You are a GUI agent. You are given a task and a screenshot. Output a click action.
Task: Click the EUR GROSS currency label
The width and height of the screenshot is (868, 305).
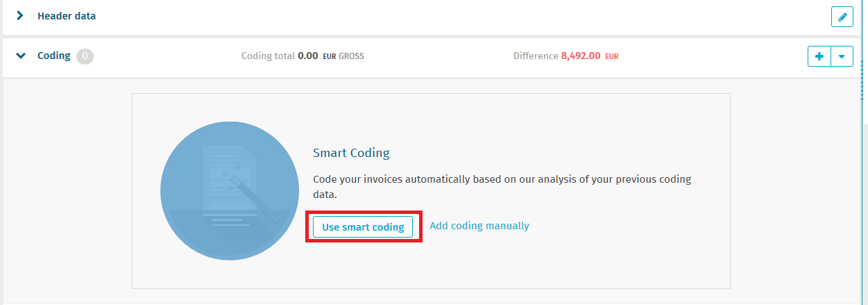[x=343, y=56]
